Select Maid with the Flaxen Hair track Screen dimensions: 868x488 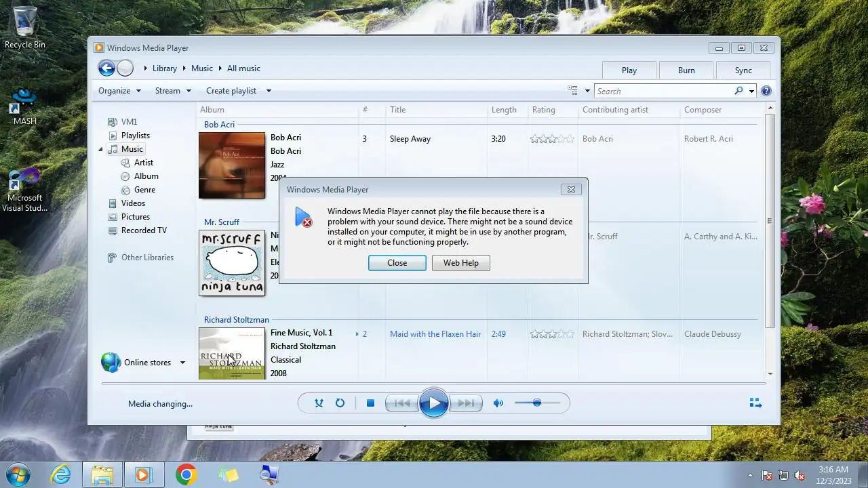click(x=435, y=334)
